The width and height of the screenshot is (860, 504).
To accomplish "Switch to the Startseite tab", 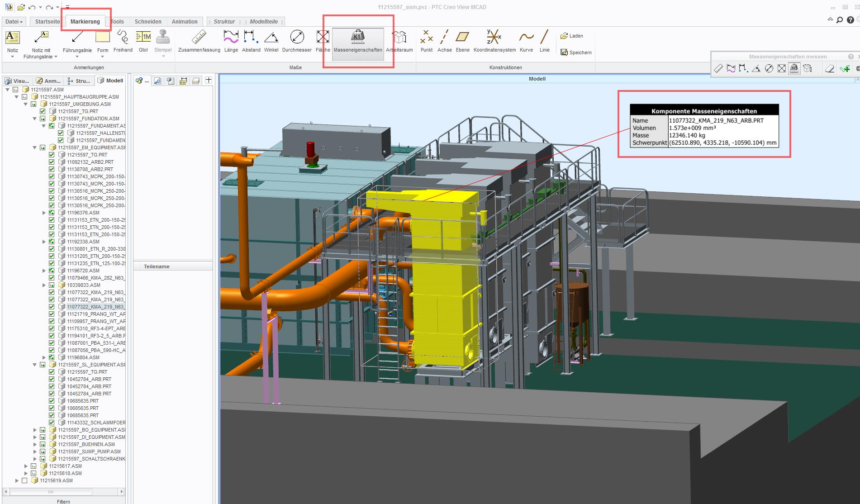I will tap(48, 22).
